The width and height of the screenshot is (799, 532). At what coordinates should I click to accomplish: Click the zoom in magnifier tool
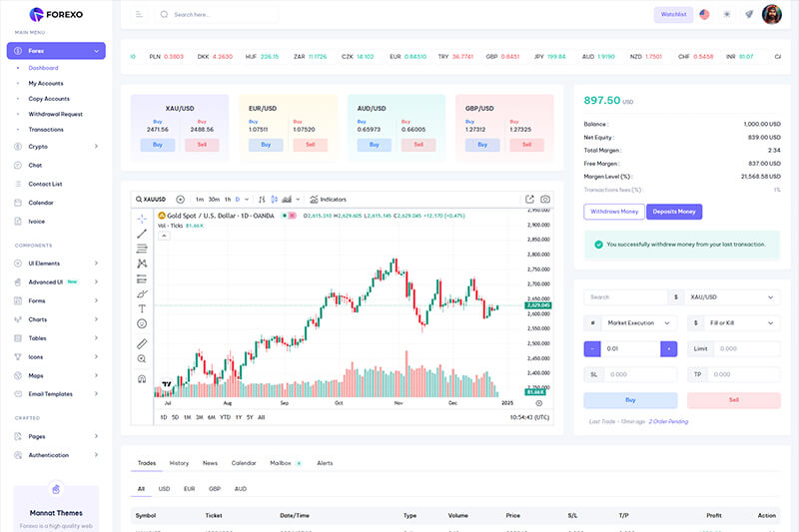[x=142, y=359]
